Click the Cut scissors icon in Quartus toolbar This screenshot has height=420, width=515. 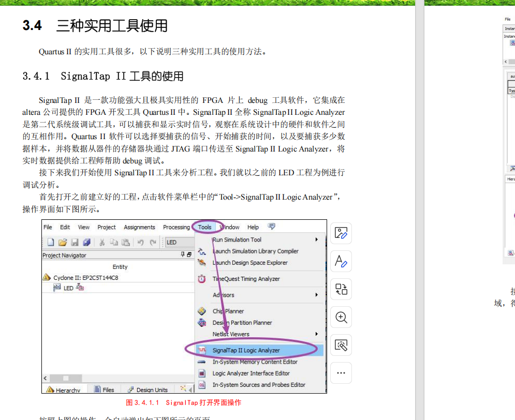click(102, 242)
